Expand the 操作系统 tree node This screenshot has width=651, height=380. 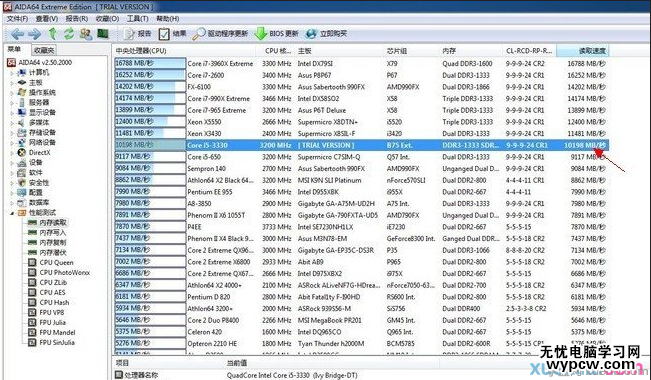(12, 93)
